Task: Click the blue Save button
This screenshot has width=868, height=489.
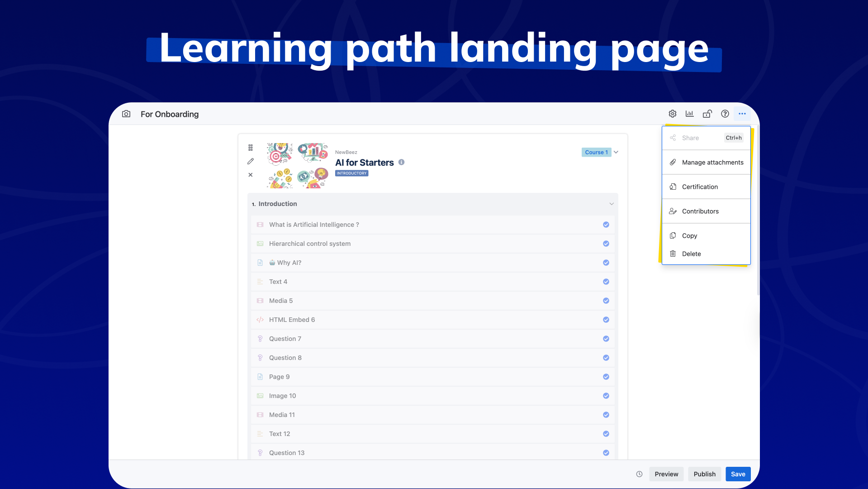Action: [738, 474]
